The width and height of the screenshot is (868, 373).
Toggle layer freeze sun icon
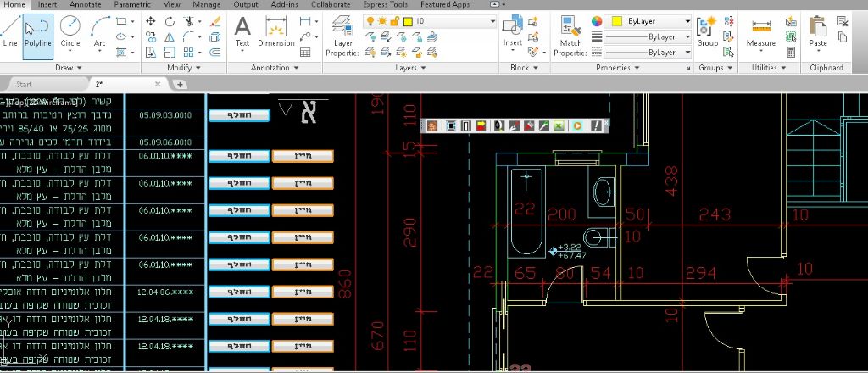(x=381, y=20)
